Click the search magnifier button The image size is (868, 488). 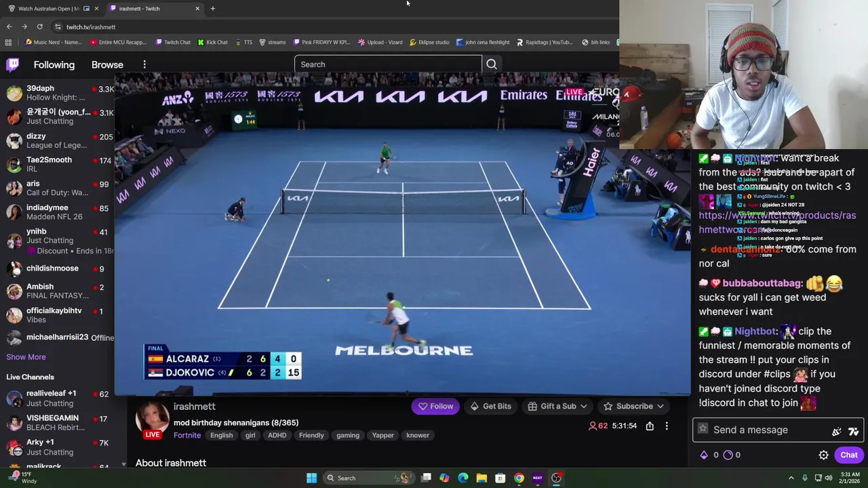pyautogui.click(x=492, y=64)
